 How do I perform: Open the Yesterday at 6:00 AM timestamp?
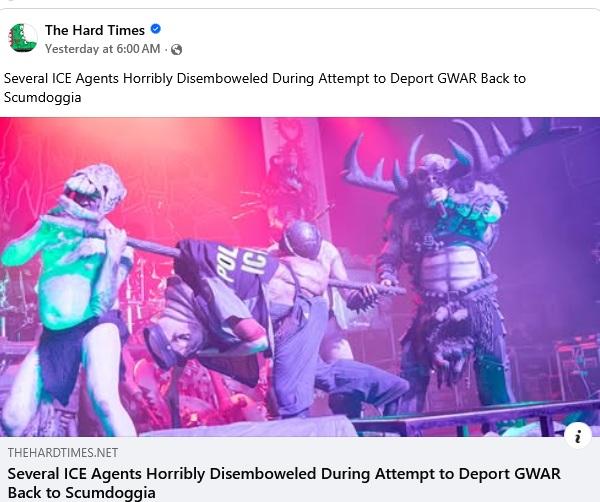point(103,49)
